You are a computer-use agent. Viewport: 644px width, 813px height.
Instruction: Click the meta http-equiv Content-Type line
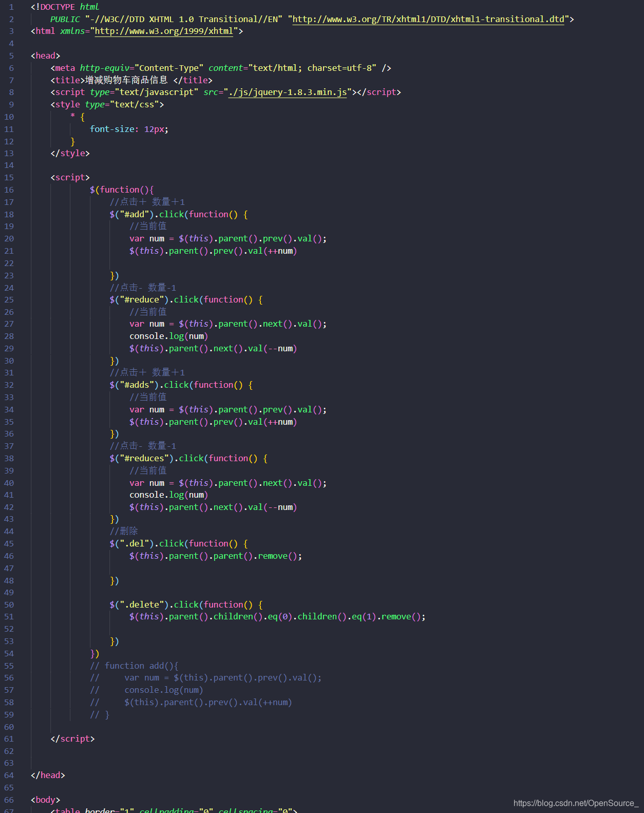(221, 68)
